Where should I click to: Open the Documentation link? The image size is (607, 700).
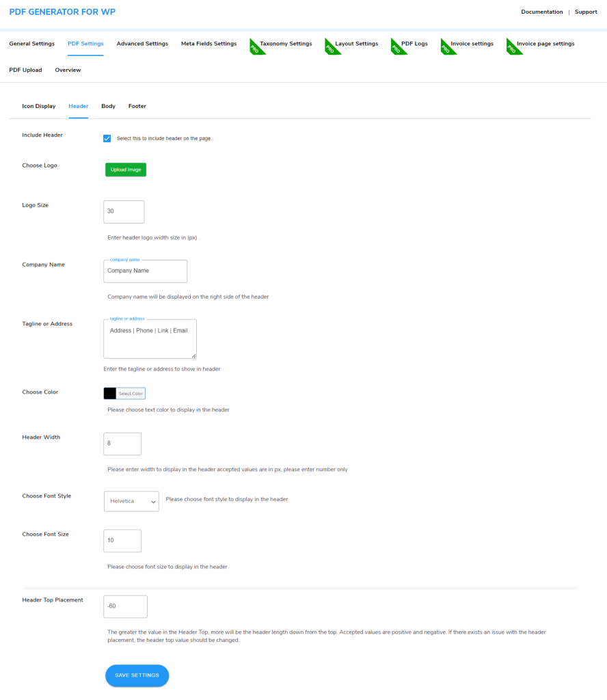541,12
